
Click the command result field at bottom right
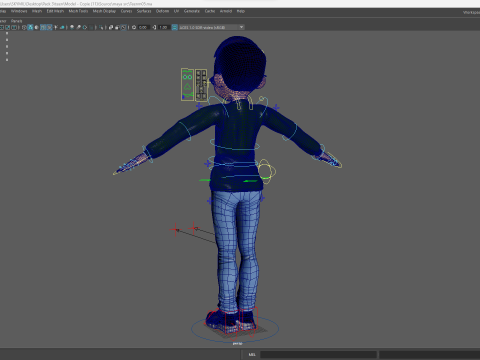click(430, 354)
